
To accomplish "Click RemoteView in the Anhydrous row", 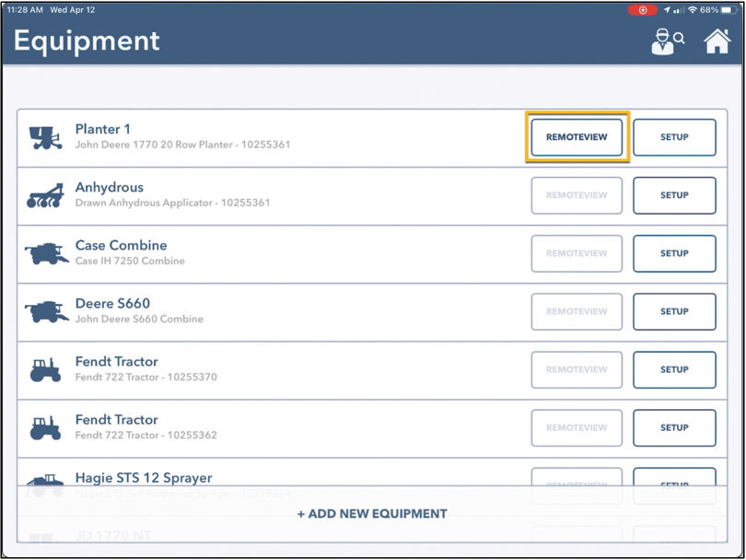I will (577, 195).
